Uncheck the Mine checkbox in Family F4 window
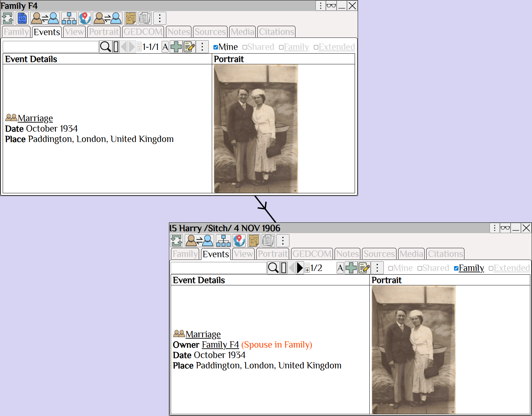The image size is (532, 416). (216, 47)
